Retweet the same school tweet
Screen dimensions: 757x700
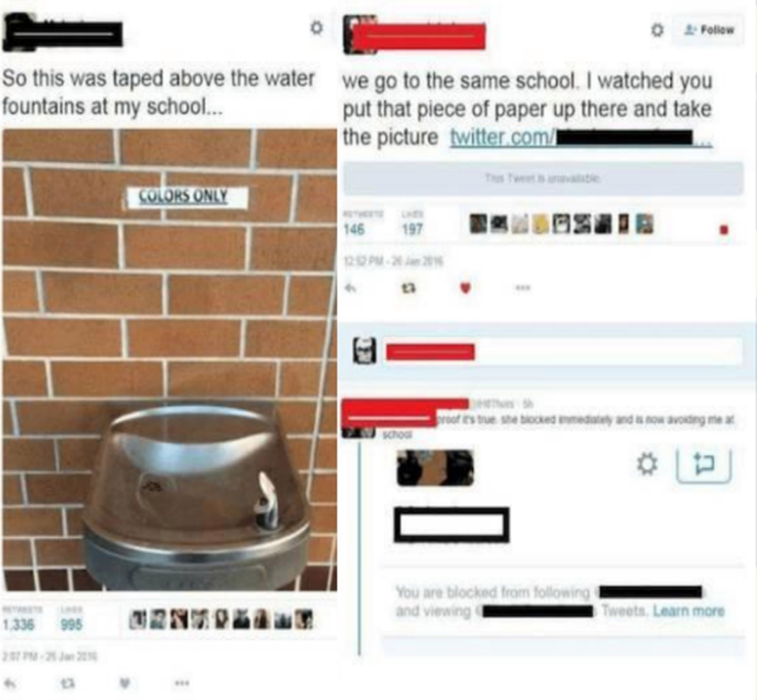coord(409,288)
